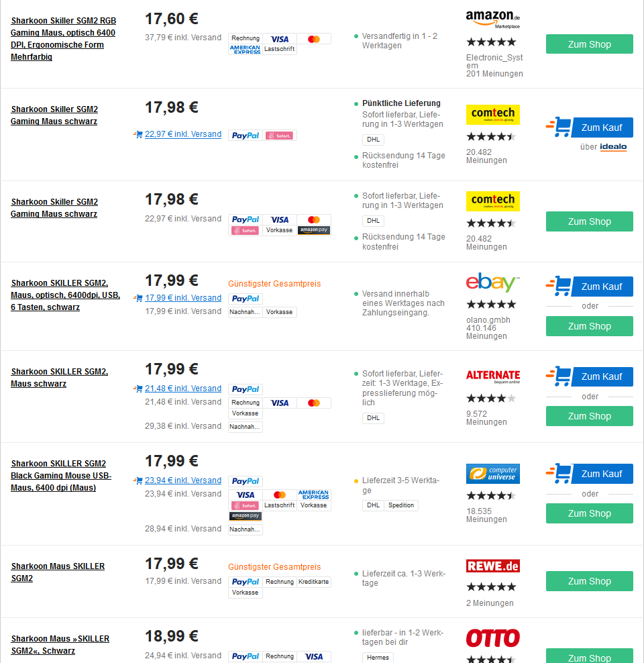Click the DHL shipping badge for computeruniverse
Screen dimensions: 644x663
[x=374, y=505]
